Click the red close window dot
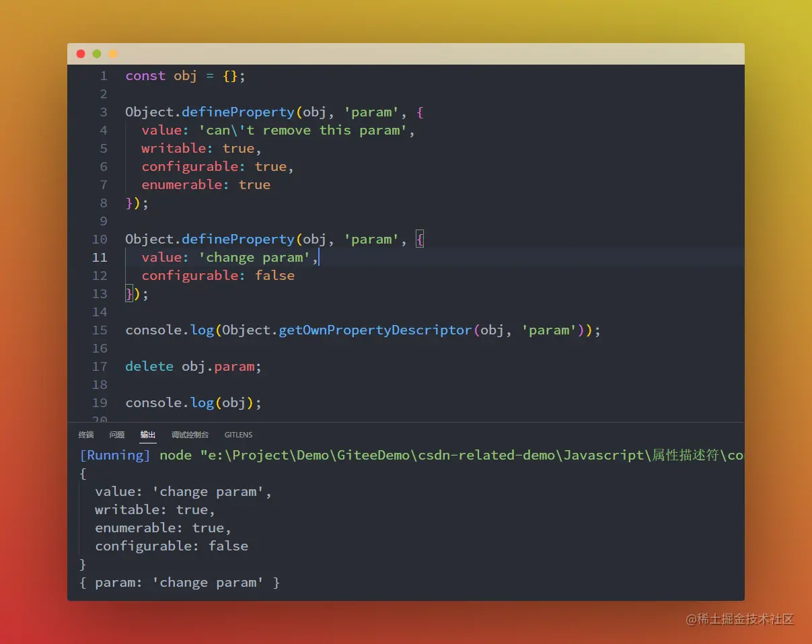812x644 pixels. coord(81,54)
